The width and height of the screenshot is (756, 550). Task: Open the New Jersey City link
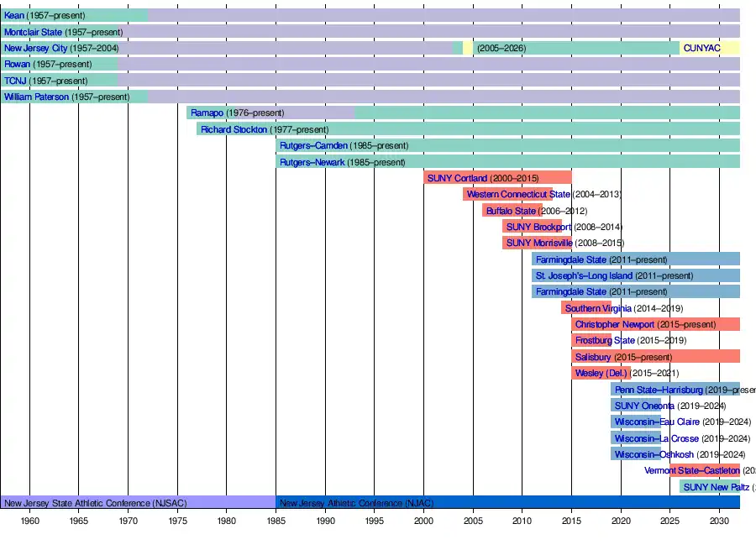pyautogui.click(x=35, y=49)
